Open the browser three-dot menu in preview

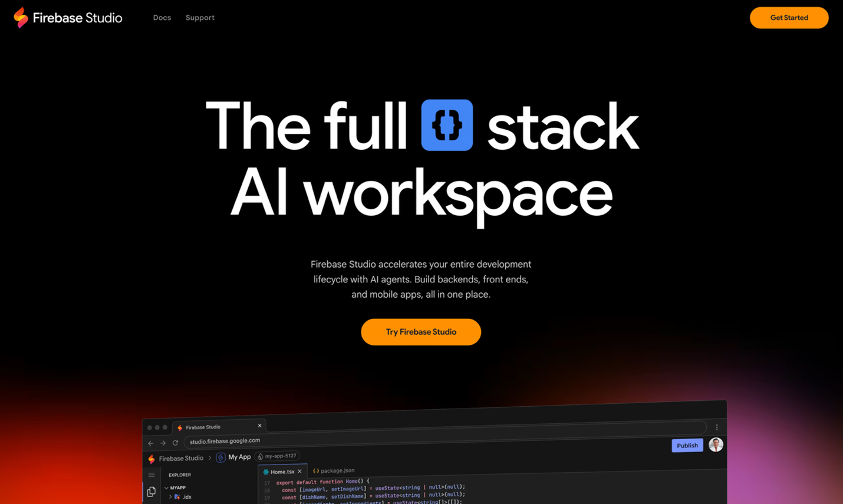[717, 427]
